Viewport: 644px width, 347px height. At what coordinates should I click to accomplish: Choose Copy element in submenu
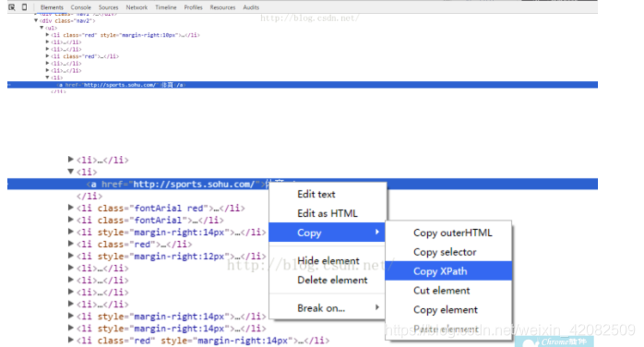[x=448, y=310]
